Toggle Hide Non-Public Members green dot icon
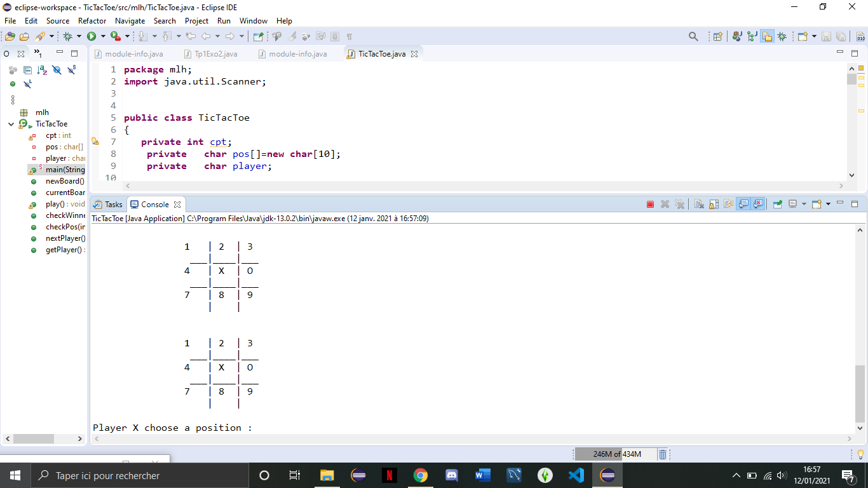 (x=12, y=84)
